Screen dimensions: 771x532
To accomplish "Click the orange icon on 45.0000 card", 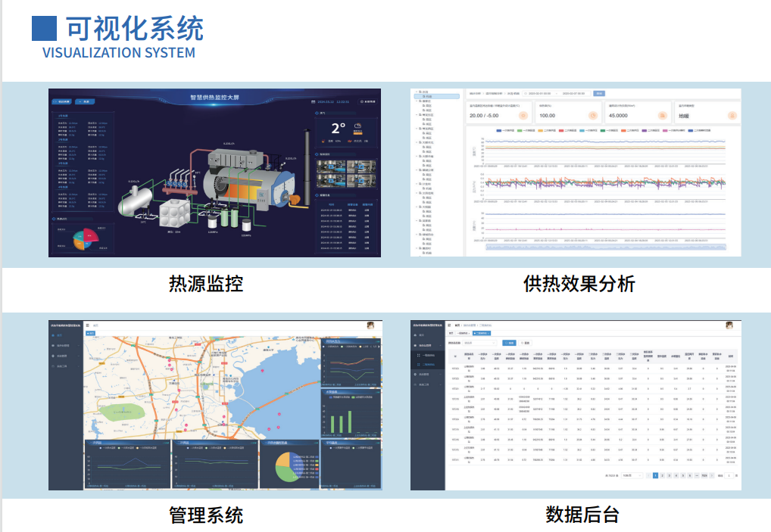I will (663, 115).
